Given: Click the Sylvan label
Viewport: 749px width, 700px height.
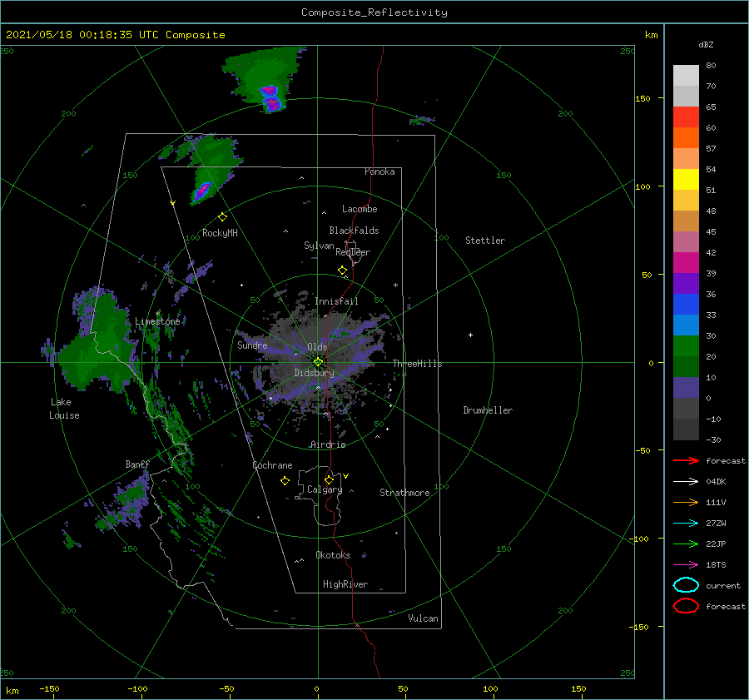Looking at the screenshot, I should click(319, 246).
